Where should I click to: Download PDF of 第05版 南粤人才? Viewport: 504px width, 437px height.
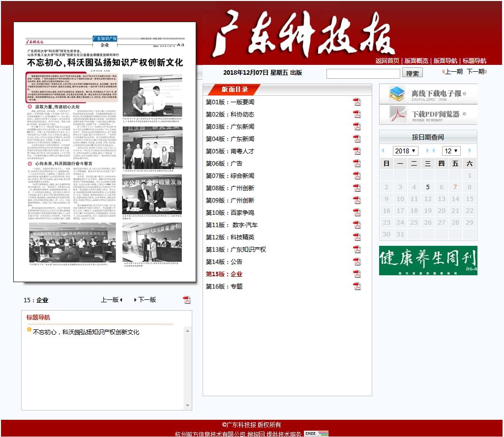[357, 151]
